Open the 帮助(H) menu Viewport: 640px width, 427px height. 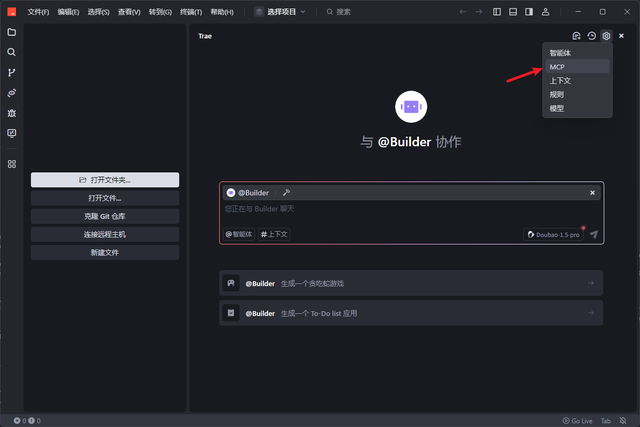tap(222, 12)
